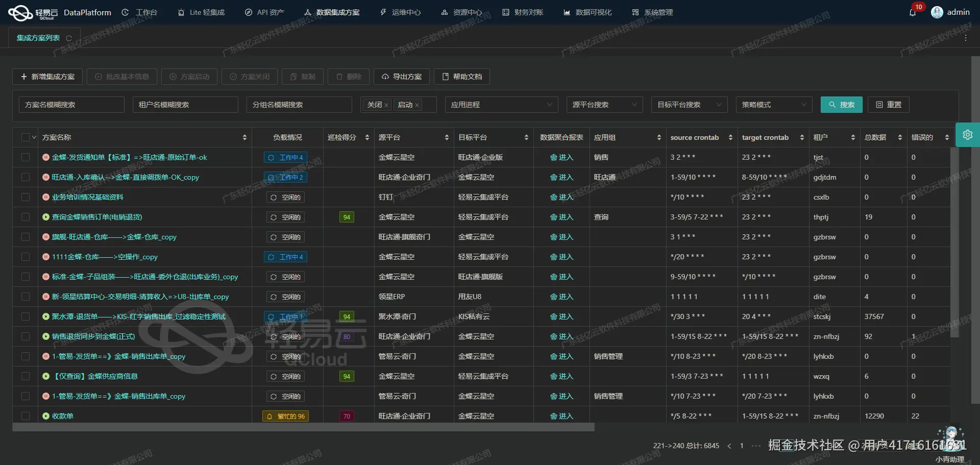The height and width of the screenshot is (465, 980).
Task: Sort by 总数据 column
Action: pos(900,137)
